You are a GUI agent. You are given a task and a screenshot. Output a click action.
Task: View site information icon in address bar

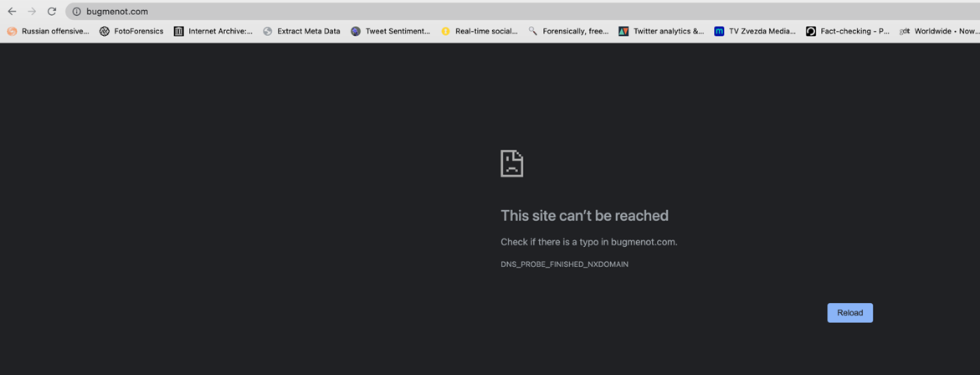[x=77, y=11]
